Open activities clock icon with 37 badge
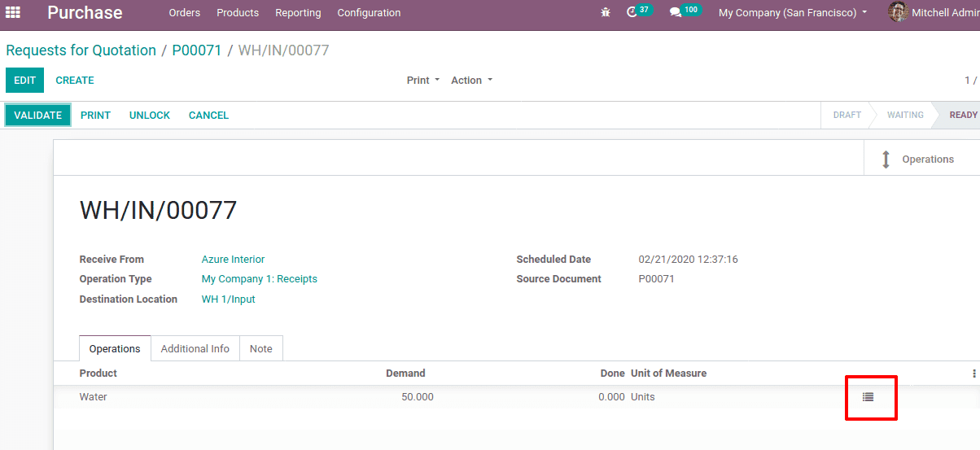 [639, 11]
